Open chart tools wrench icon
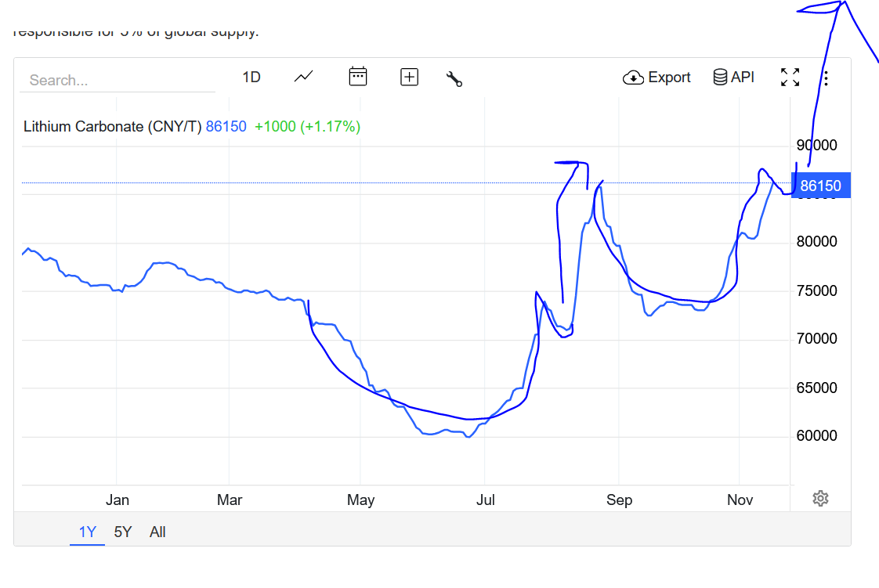879x588 pixels. tap(454, 79)
